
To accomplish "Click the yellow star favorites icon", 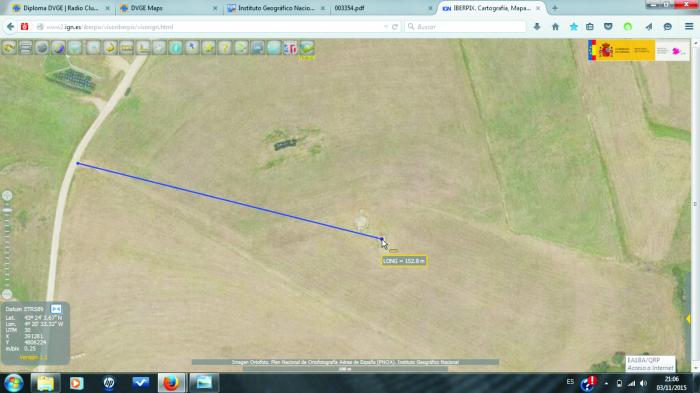I will tap(208, 47).
